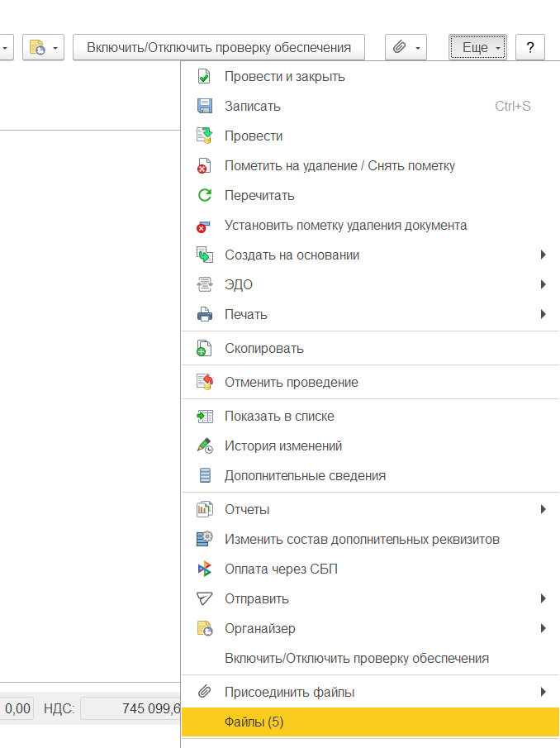
Task: Click the floppy disk icon for Записать
Action: [x=204, y=107]
